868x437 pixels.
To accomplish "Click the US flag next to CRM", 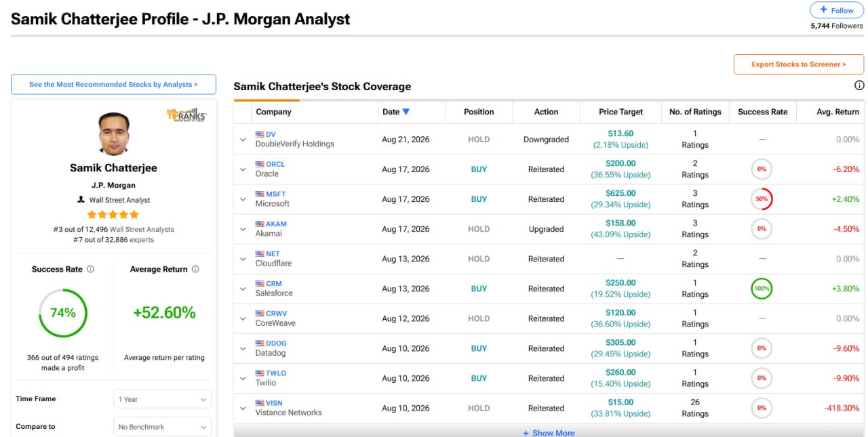I will (260, 283).
